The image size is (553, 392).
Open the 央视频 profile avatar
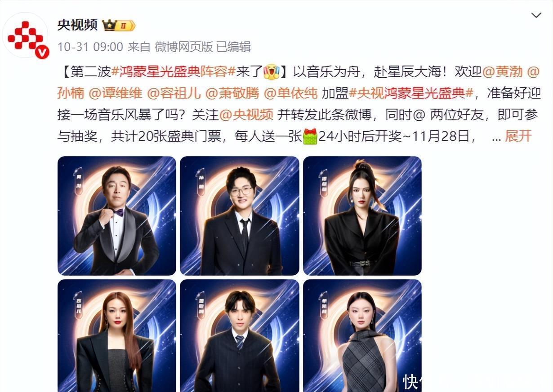[x=25, y=35]
